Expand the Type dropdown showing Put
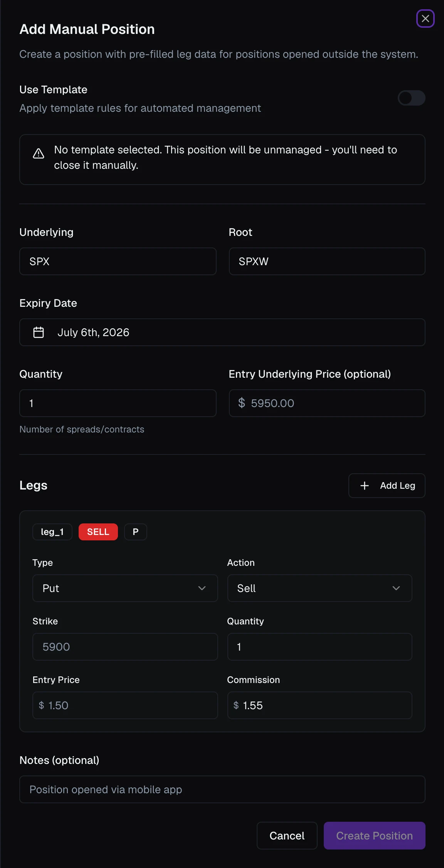This screenshot has width=444, height=868. pyautogui.click(x=125, y=588)
